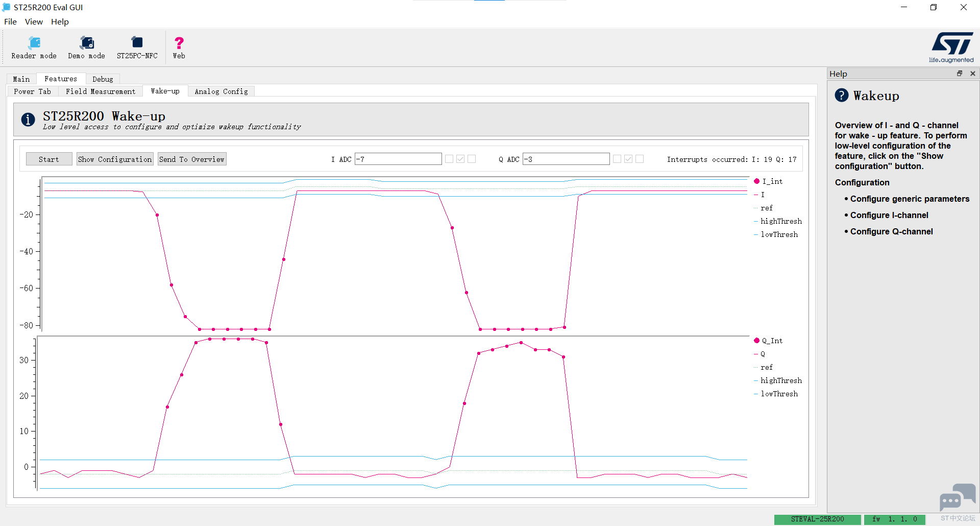
Task: Click lowThresh legend entry in lower chart
Action: [776, 394]
